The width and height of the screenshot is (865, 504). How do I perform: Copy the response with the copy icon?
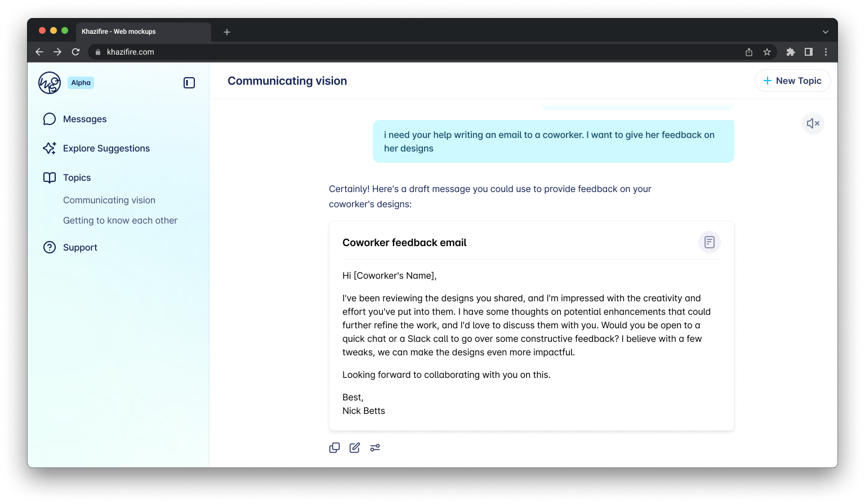[335, 448]
